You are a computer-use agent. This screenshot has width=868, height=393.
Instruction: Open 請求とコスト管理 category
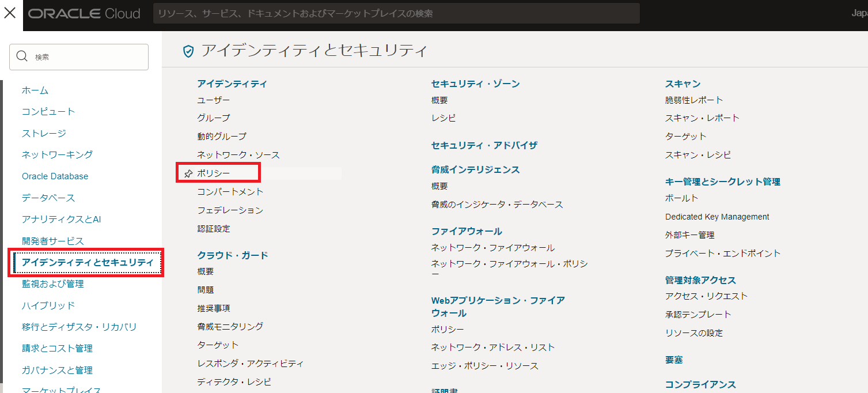pyautogui.click(x=57, y=349)
